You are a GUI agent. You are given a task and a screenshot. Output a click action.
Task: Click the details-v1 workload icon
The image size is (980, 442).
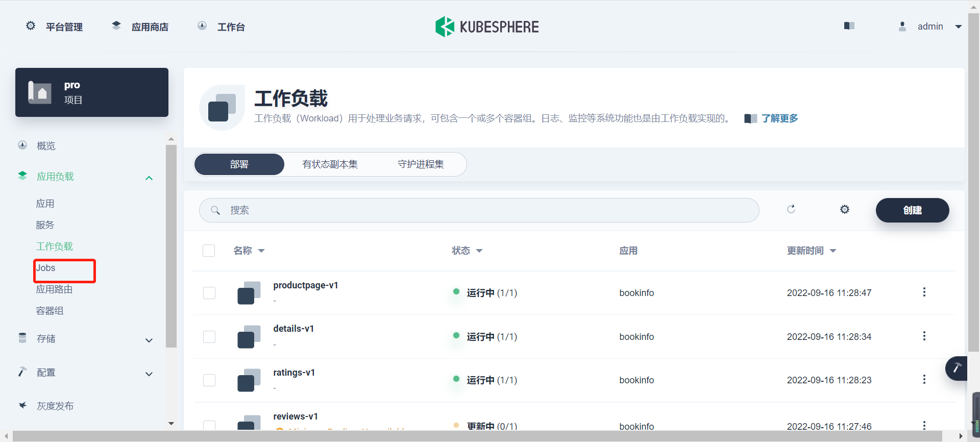click(249, 337)
